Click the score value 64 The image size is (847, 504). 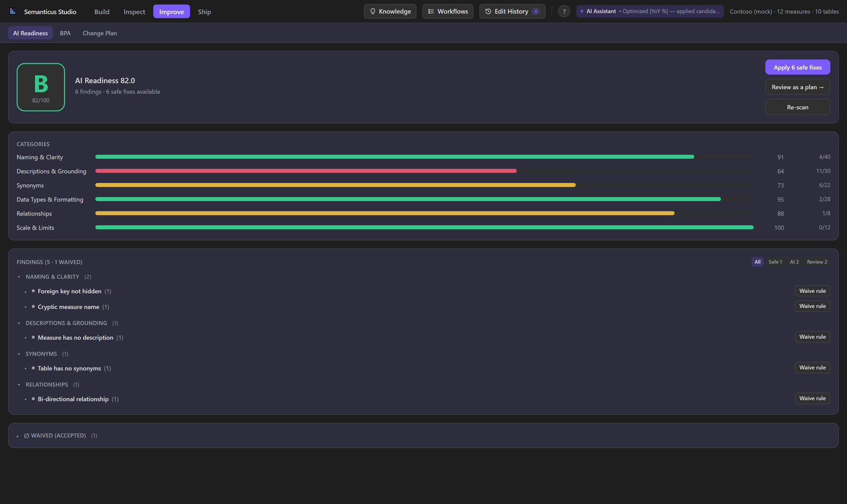pos(780,172)
